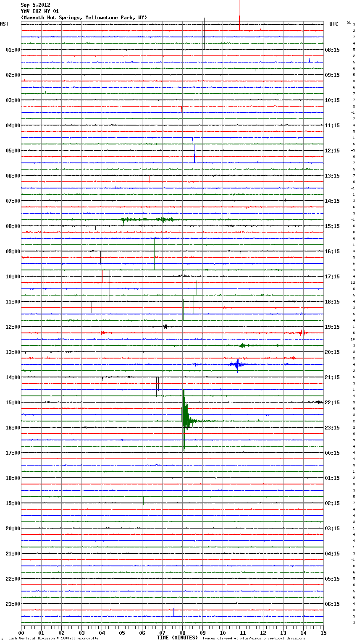Click the 'Traces clipped at plus/minus 5 vertical divisions' note

254,638
